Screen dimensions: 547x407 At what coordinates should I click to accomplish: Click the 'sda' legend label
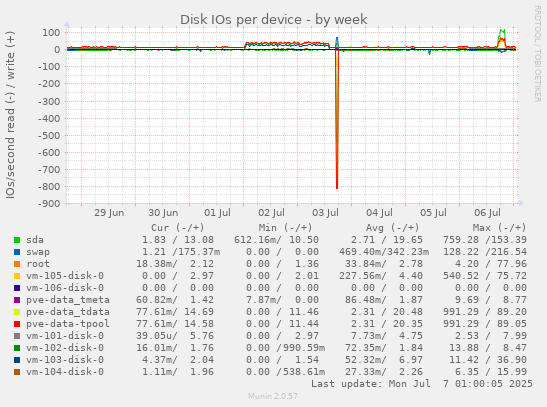pos(35,240)
